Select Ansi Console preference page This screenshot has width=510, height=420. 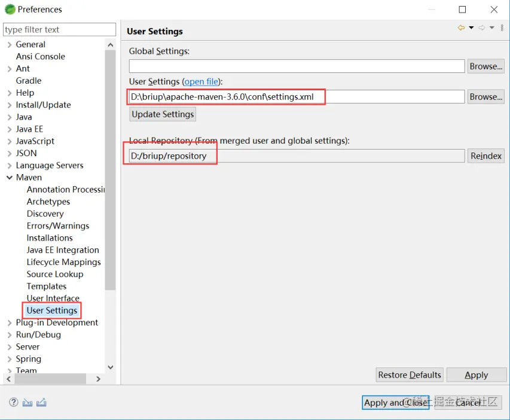[x=40, y=56]
